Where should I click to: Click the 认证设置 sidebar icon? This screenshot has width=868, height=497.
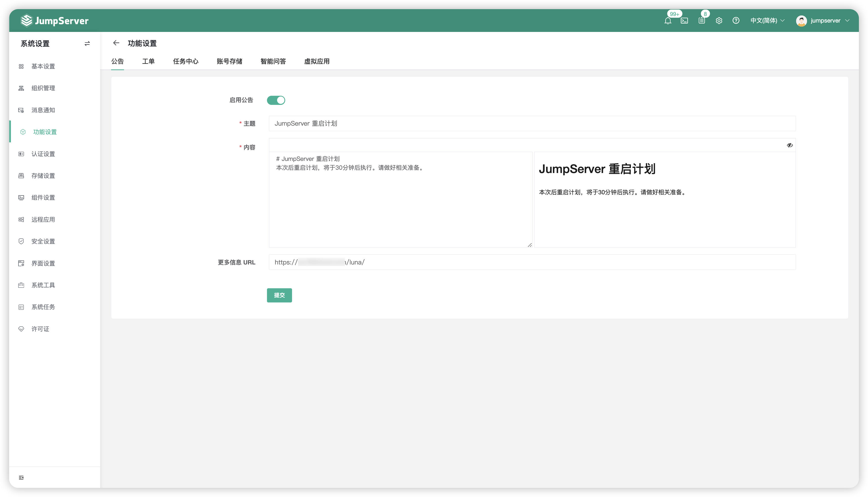[21, 154]
